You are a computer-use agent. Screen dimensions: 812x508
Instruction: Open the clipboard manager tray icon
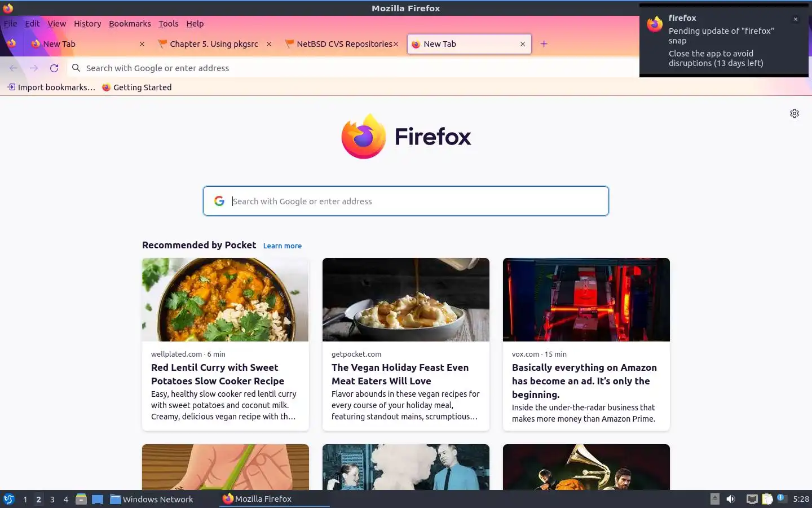tap(767, 499)
